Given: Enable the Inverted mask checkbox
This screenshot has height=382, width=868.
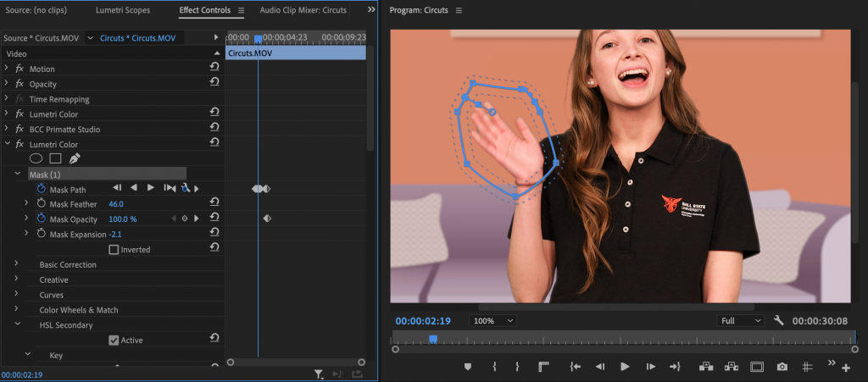Looking at the screenshot, I should point(114,250).
